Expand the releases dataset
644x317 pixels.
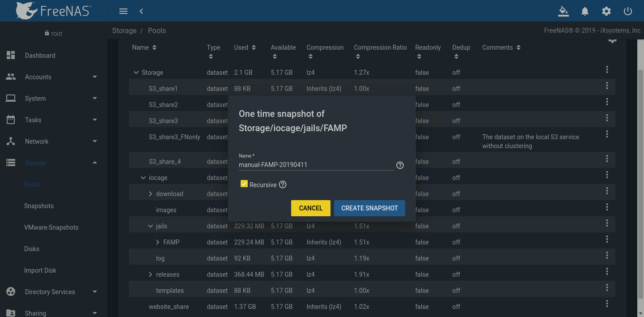150,274
